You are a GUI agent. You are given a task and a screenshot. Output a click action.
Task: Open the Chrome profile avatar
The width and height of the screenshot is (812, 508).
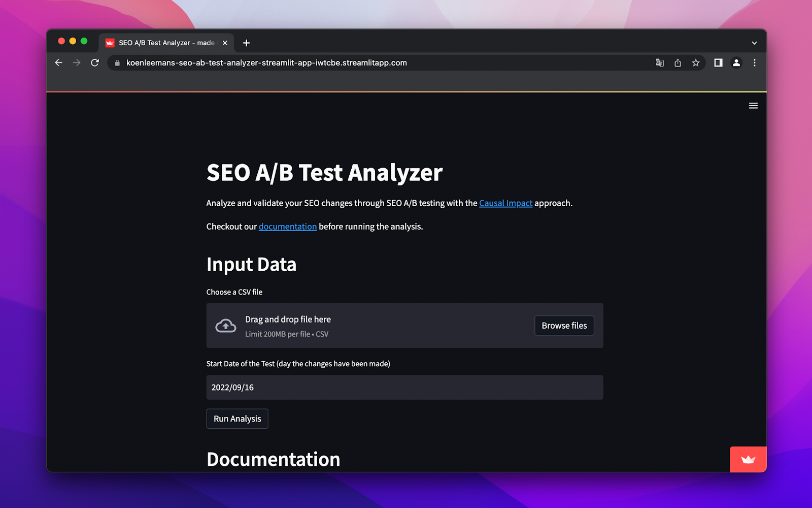click(736, 63)
